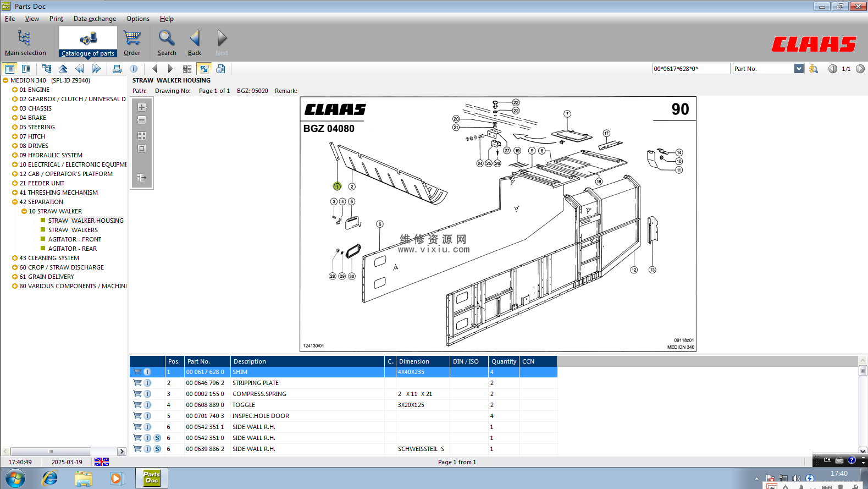Click the double up-arrow icon in the toolbar
Image resolution: width=868 pixels, height=489 pixels.
(x=63, y=69)
